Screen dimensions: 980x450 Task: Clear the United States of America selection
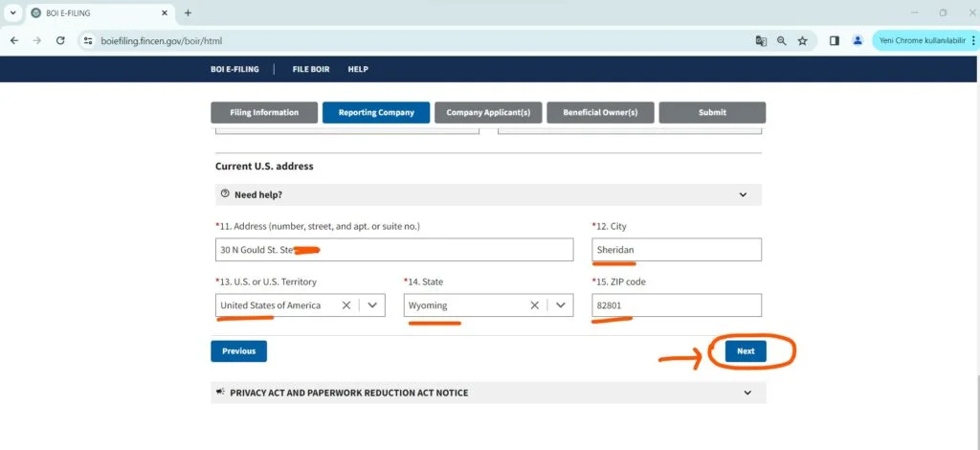click(346, 305)
